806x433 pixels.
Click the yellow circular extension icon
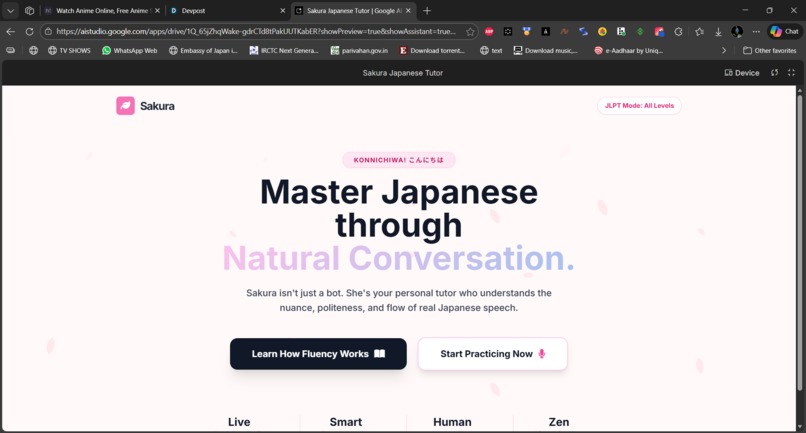(602, 31)
